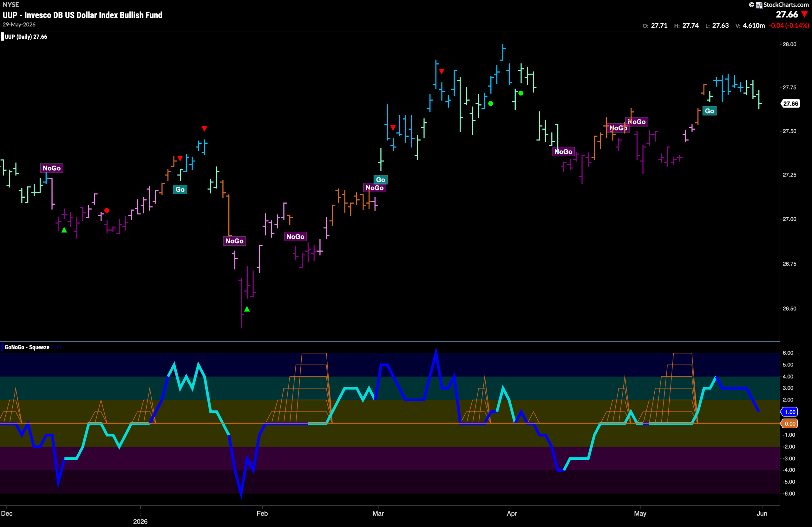Click the Apr label on the time axis
Screen dimensions: 812x527
(x=512, y=513)
